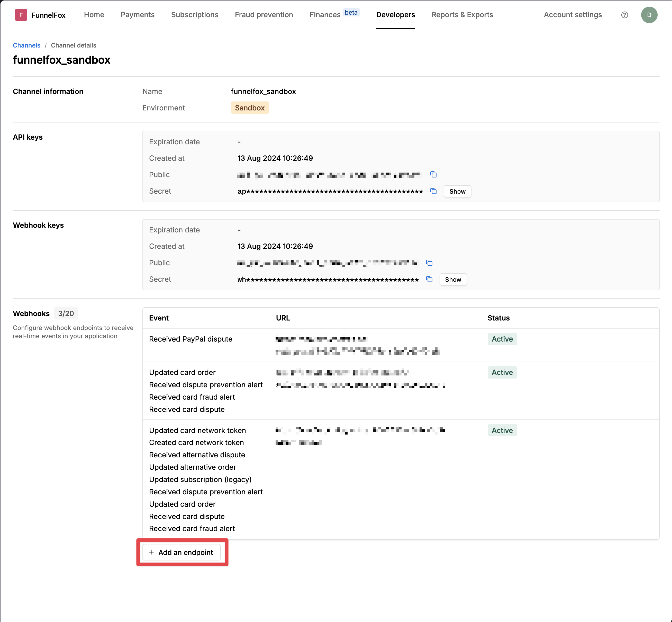Copy the API public key
This screenshot has height=622, width=672.
[433, 175]
